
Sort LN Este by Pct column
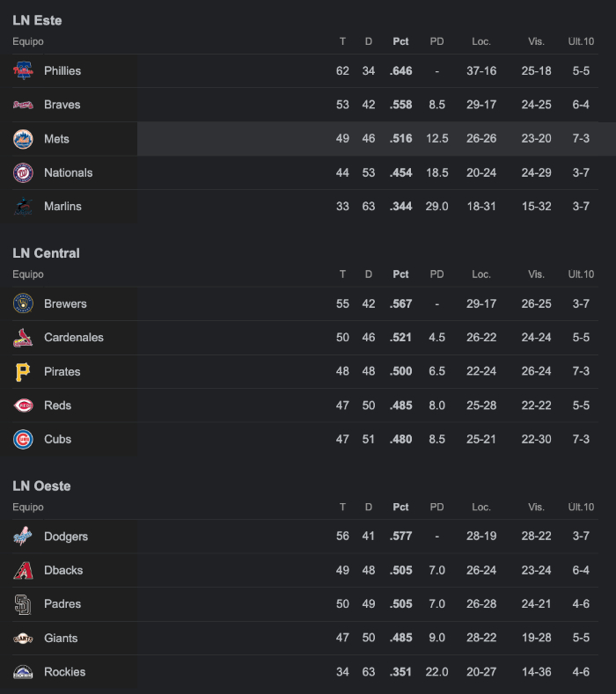coord(400,41)
